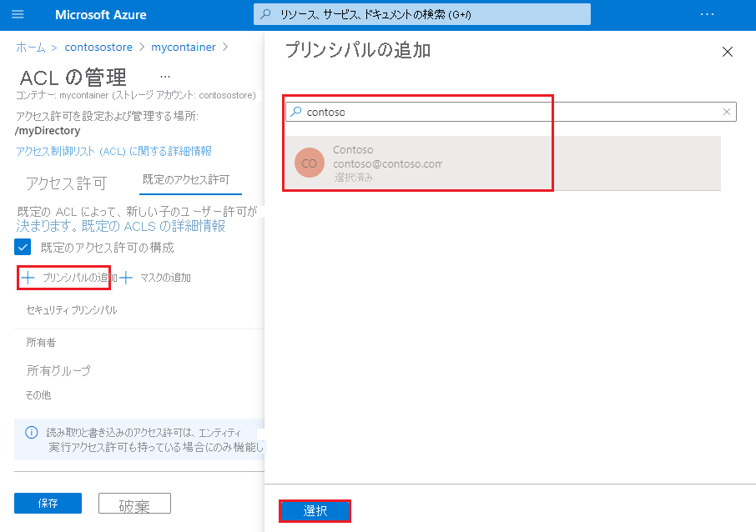Focus the principal search input field

[x=417, y=111]
